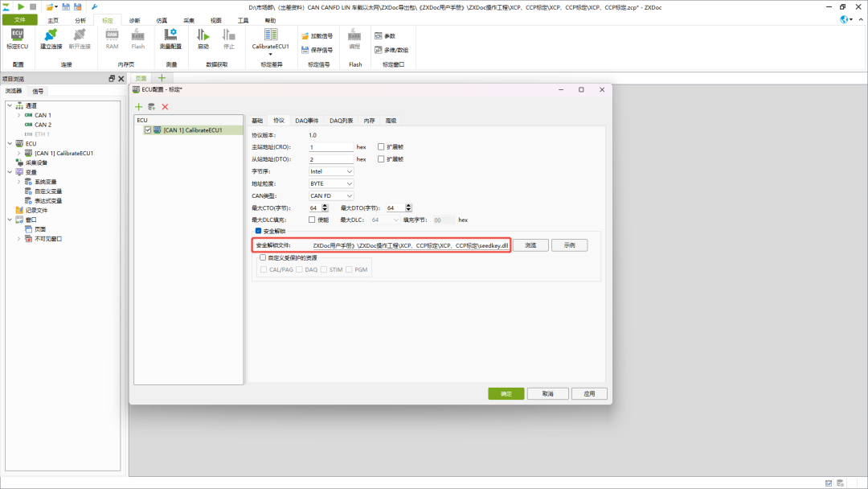Decrease 最大DTO spinner value
Image resolution: width=868 pixels, height=489 pixels.
pos(408,211)
